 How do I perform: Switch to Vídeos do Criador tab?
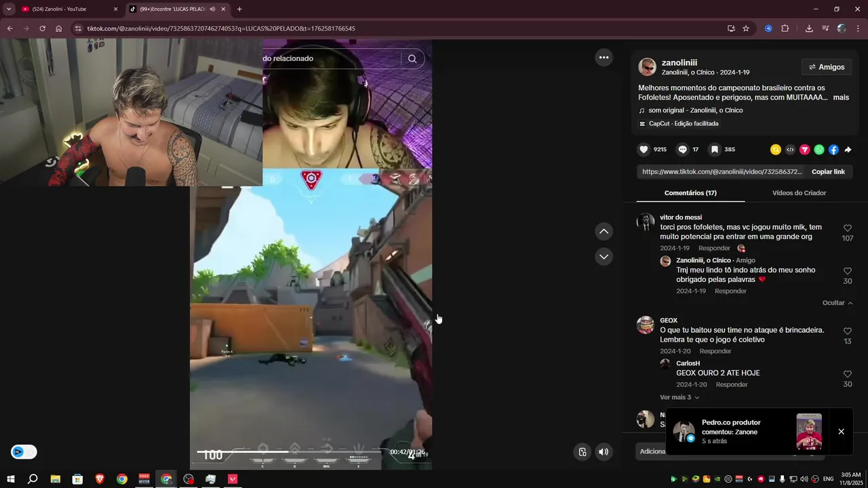click(x=799, y=193)
